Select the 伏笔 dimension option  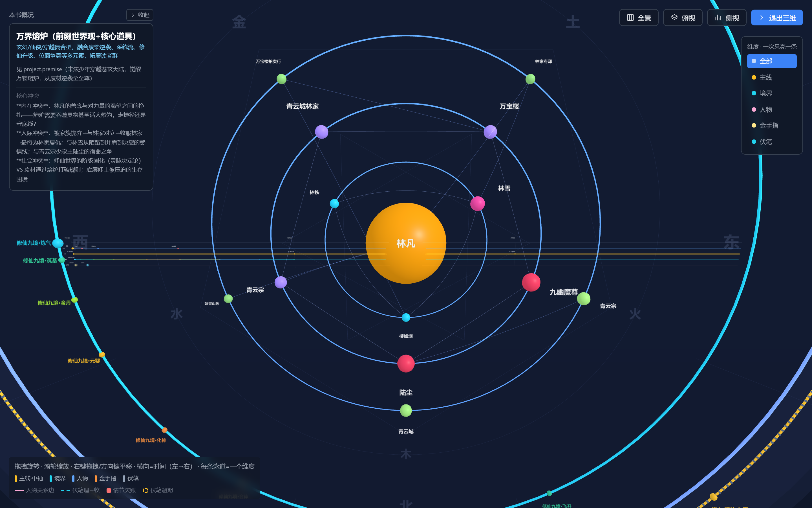(x=772, y=142)
